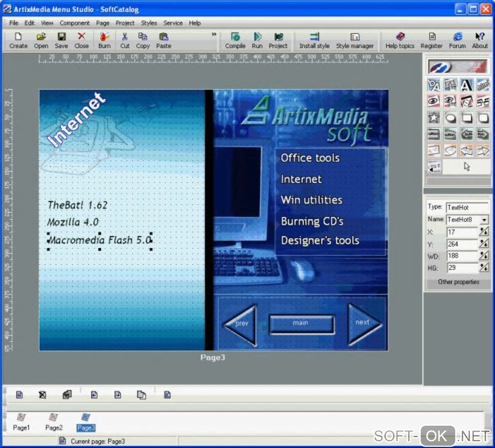
Task: Adjust the Y value stepper
Action: pyautogui.click(x=484, y=244)
